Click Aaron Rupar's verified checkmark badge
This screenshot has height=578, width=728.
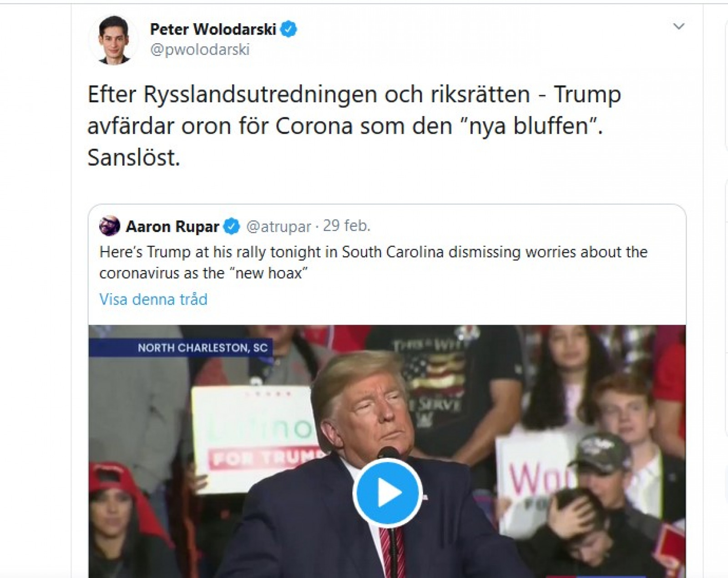(232, 226)
